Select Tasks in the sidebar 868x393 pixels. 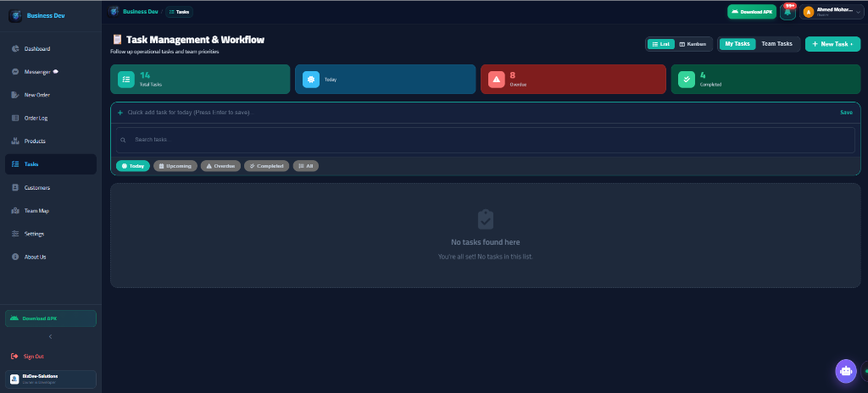pos(50,164)
